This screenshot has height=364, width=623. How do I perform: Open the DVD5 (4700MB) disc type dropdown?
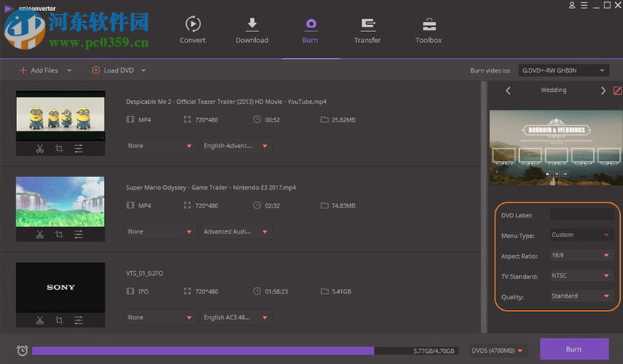point(498,351)
